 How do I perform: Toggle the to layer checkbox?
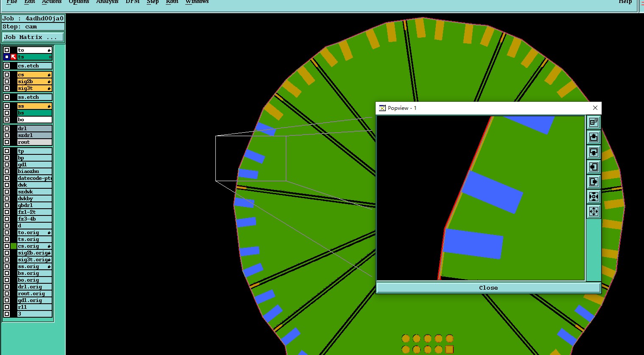[x=7, y=50]
